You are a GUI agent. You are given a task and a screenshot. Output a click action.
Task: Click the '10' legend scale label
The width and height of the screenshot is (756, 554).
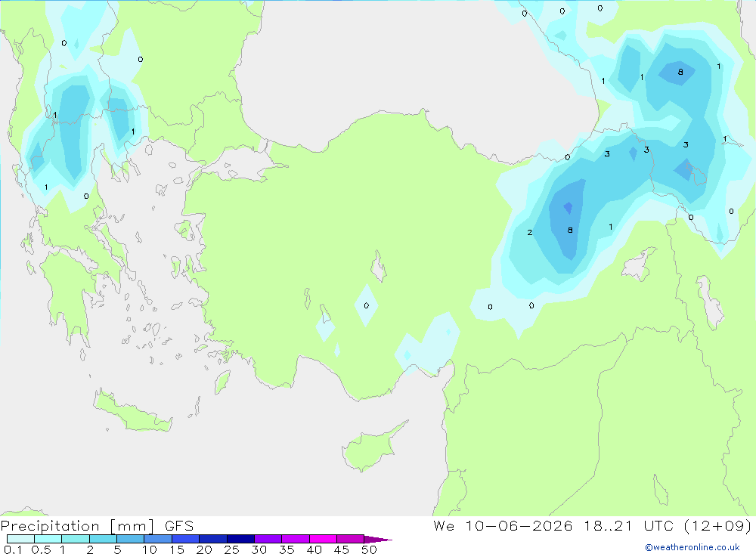click(150, 549)
